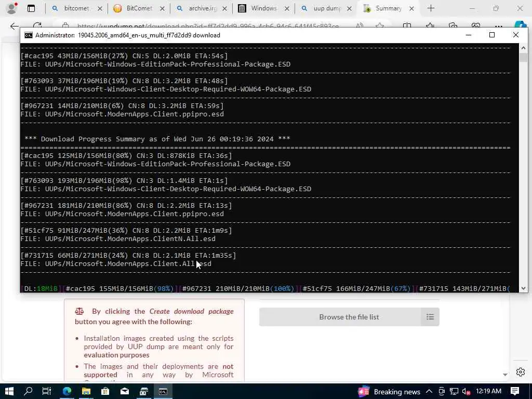Viewport: 532px width, 399px height.
Task: Open Breaking news widget on taskbar
Action: (389, 392)
